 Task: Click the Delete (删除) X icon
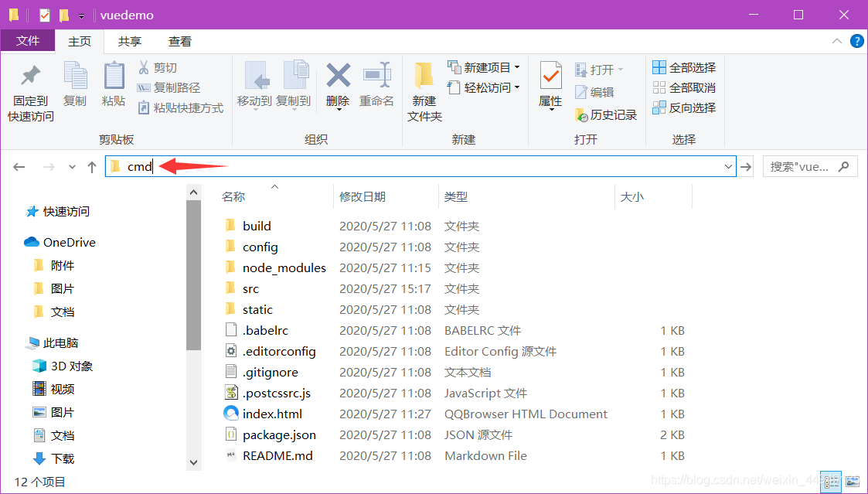pyautogui.click(x=339, y=75)
